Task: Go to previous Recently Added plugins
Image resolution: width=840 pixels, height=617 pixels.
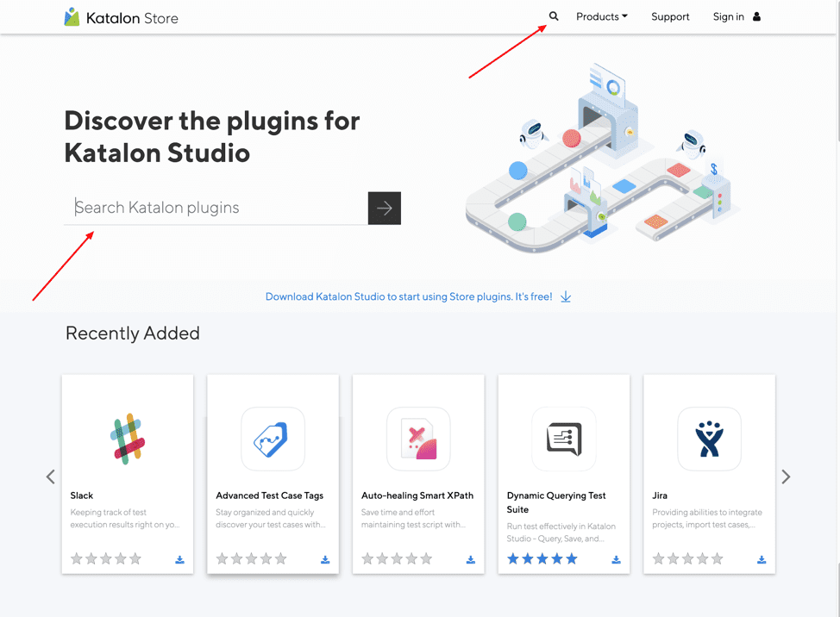Action: coord(50,477)
